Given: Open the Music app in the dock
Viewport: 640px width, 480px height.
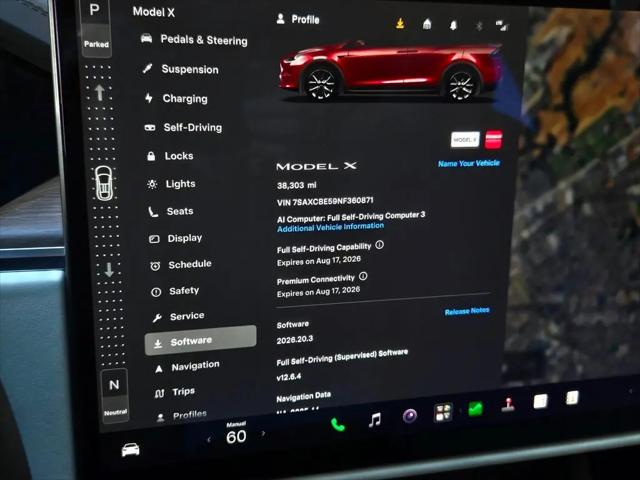Looking at the screenshot, I should point(374,420).
